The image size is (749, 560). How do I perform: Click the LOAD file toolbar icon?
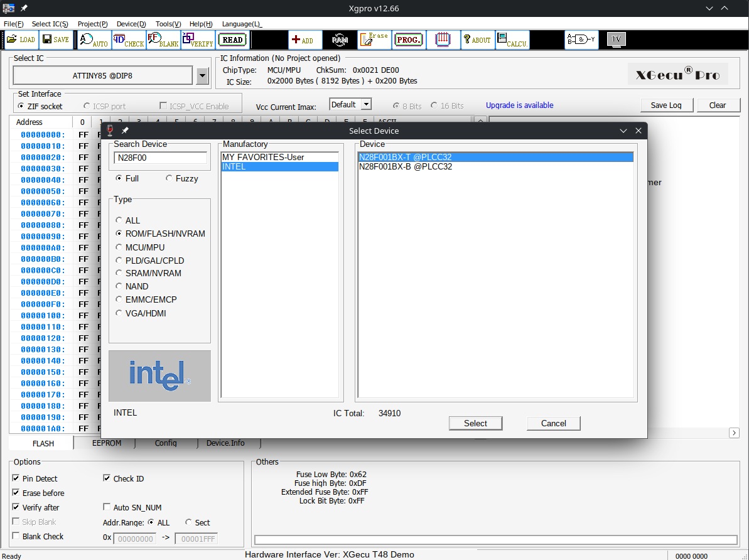point(21,40)
